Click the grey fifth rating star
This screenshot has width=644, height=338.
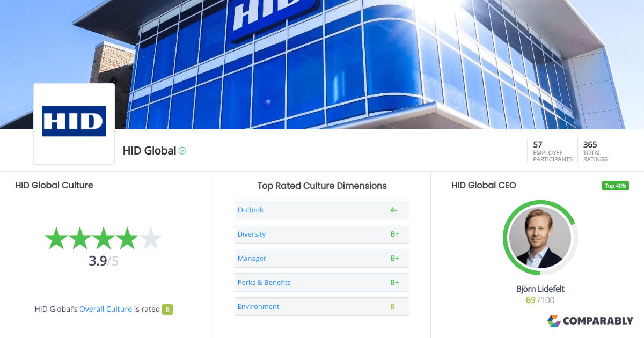tap(150, 238)
